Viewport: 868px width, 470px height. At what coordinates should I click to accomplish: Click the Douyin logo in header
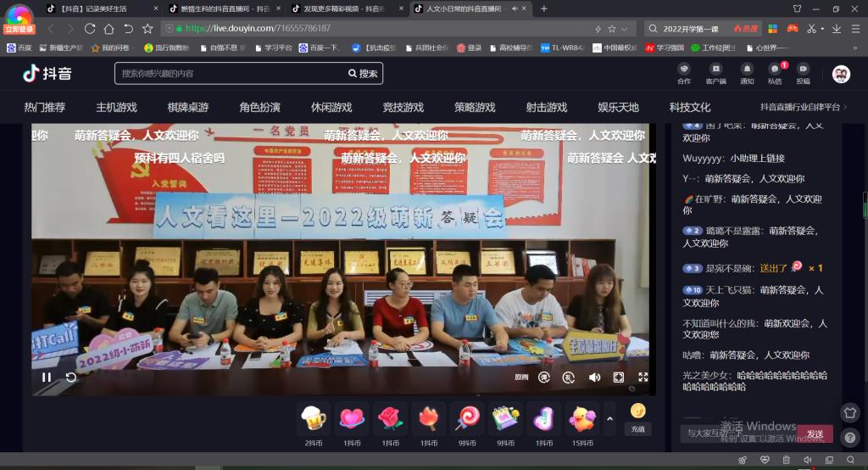pyautogui.click(x=46, y=74)
